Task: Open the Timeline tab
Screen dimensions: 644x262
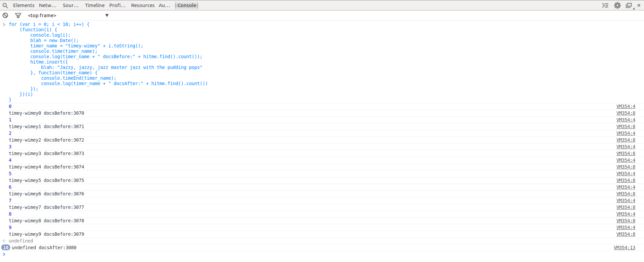Action: click(94, 5)
